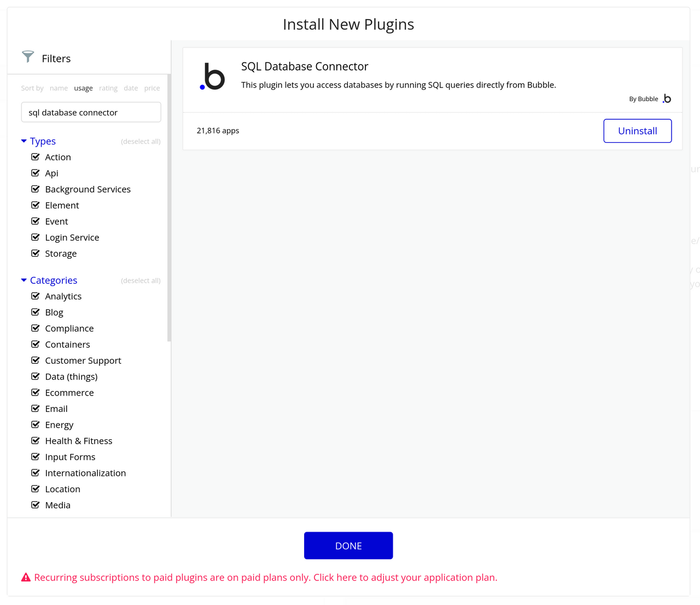The height and width of the screenshot is (605, 700).
Task: Toggle the Input Forms checkbox
Action: 36,457
